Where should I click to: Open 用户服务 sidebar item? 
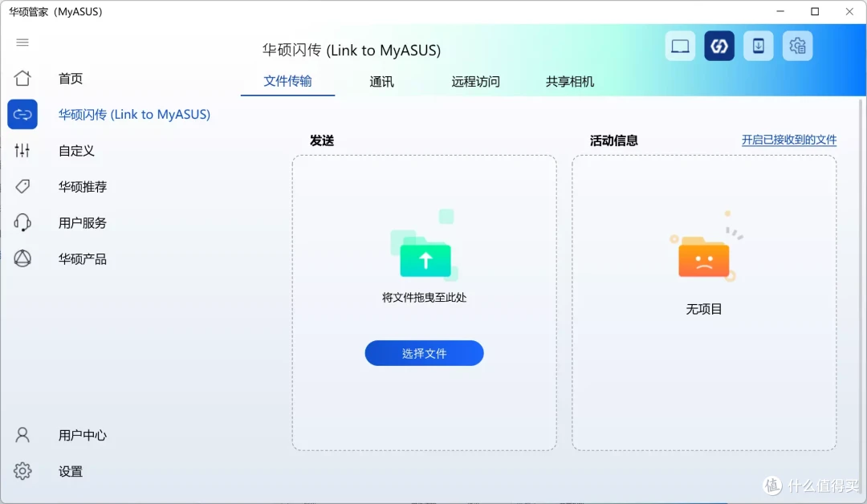83,223
